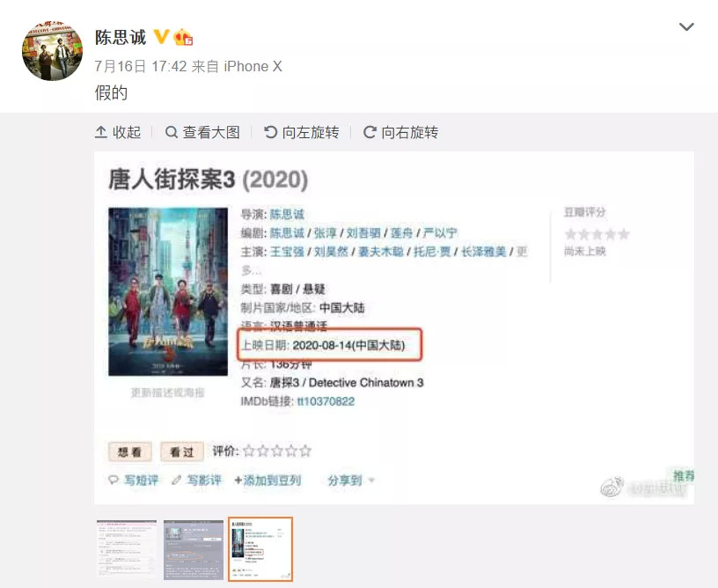Screen dimensions: 718x588
Task: Select the highlighted third image thumbnail
Action: (260, 548)
